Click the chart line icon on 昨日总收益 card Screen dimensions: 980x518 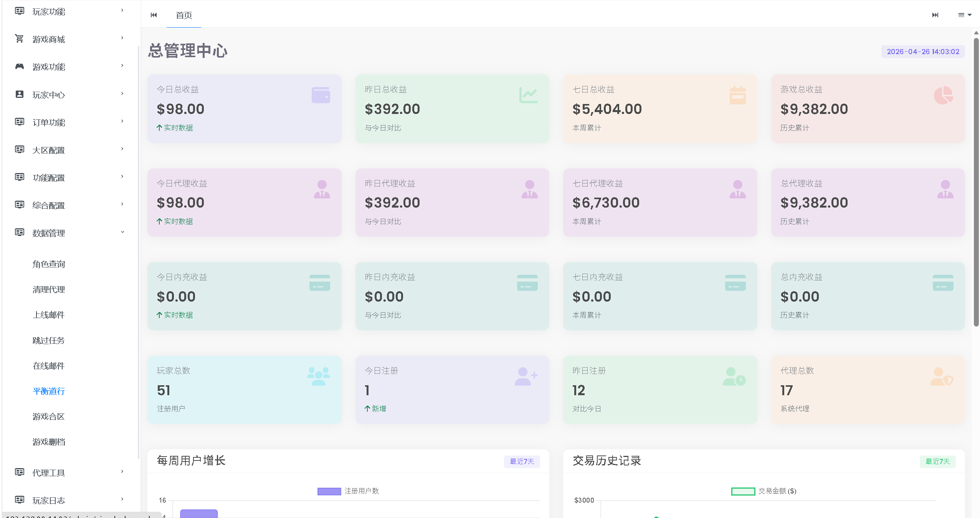tap(528, 95)
